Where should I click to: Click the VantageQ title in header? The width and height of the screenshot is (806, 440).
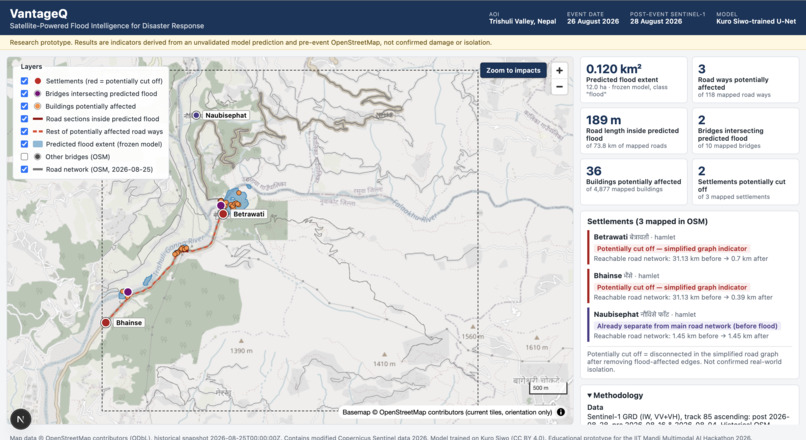[x=39, y=13]
